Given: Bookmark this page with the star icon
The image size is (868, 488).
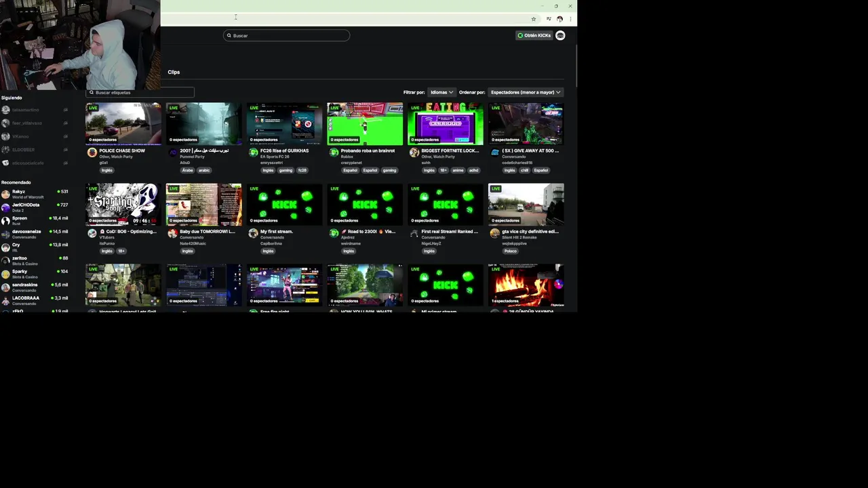Looking at the screenshot, I should point(534,19).
